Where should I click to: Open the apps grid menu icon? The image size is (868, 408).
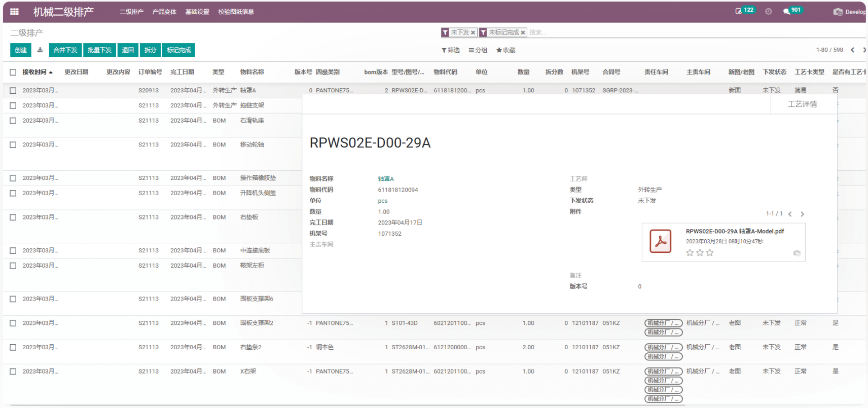click(14, 12)
